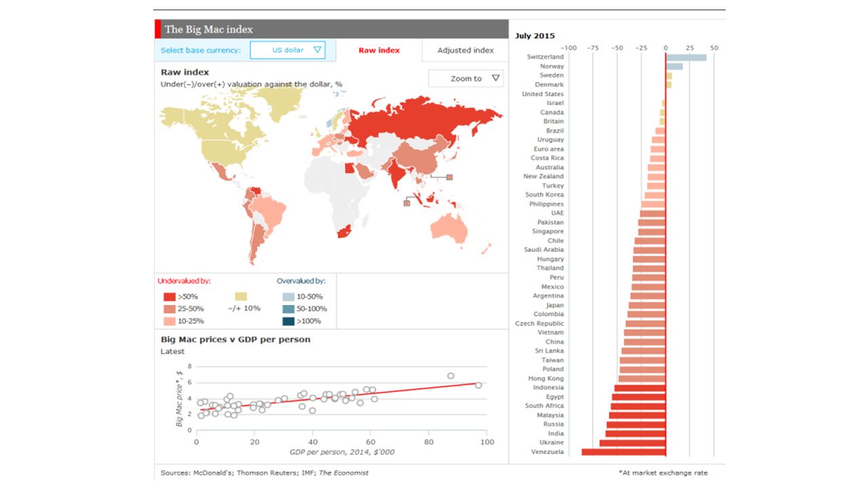Screen dimensions: 868x488
Task: Click 'UAE' country label
Action: [x=557, y=213]
